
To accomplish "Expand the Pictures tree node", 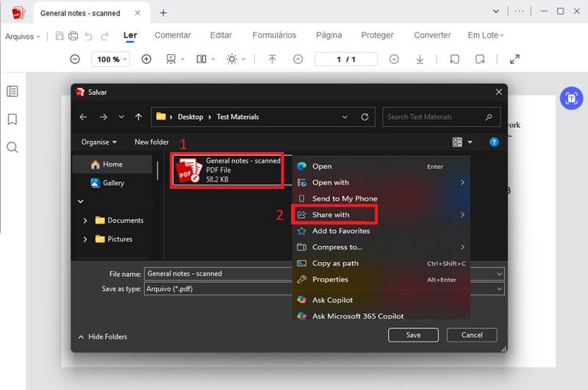I will 85,239.
